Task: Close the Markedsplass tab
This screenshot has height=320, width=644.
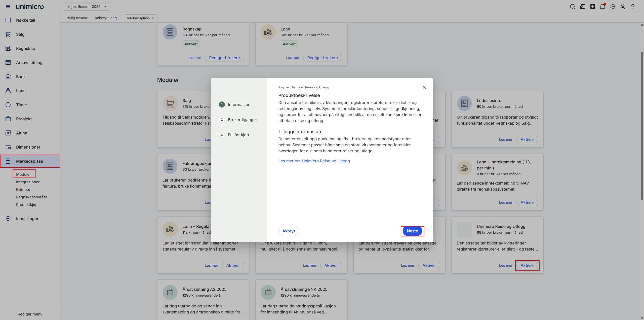Action: pos(153,18)
